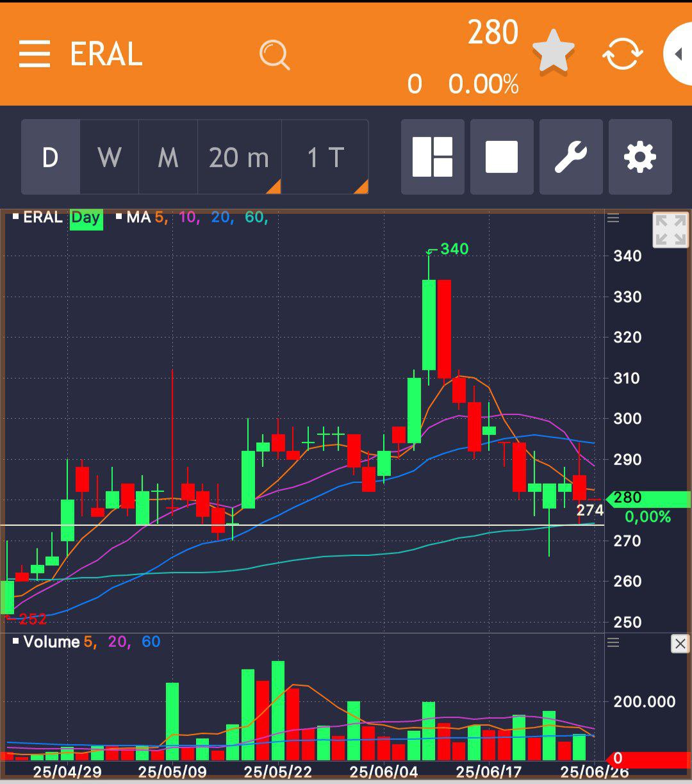Open the Volume pane menu lines
This screenshot has width=692, height=784.
tap(613, 644)
